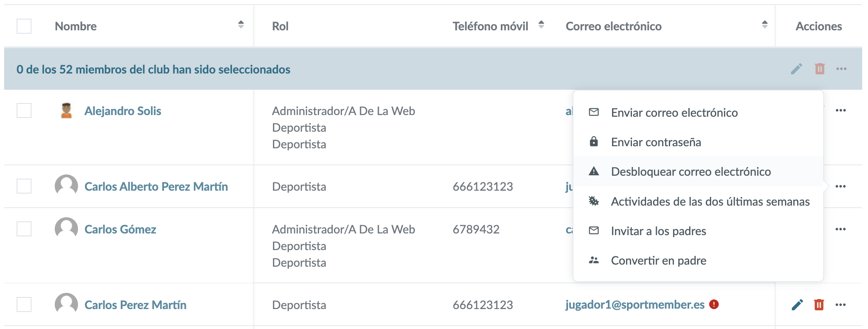Screen dimensions: 868x329
Task: Click the red email warning icon next to jugador1@sportmember.es
Action: [714, 304]
